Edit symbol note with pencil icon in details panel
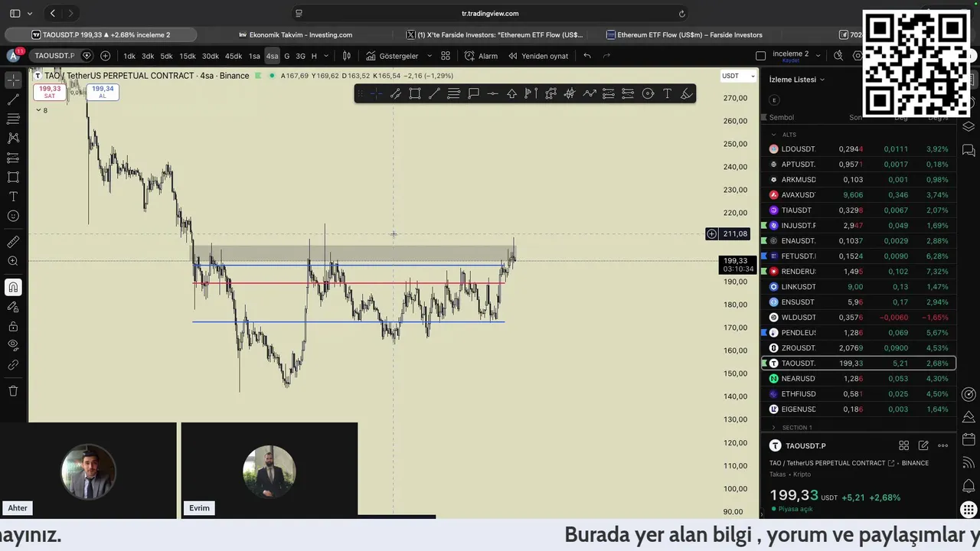This screenshot has width=980, height=551. (923, 445)
